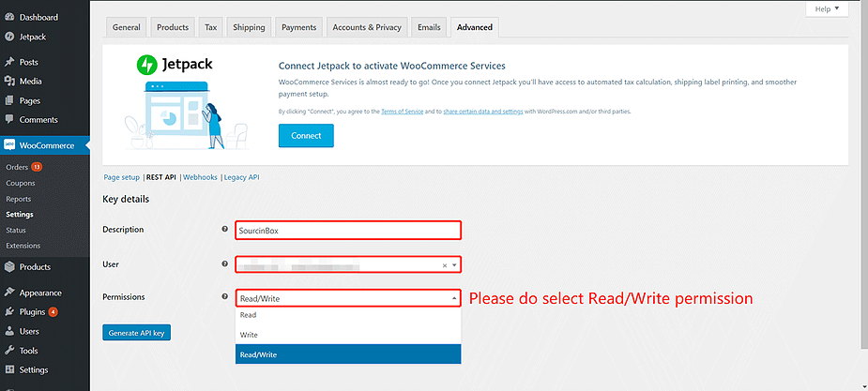The image size is (868, 391).
Task: Open the Terms of Service link
Action: [x=403, y=112]
